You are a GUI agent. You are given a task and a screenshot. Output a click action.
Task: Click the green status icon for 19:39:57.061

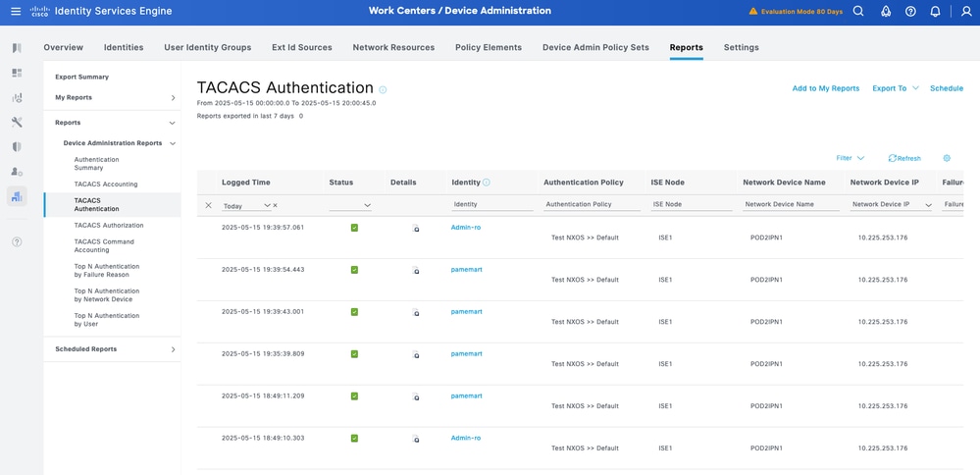354,228
